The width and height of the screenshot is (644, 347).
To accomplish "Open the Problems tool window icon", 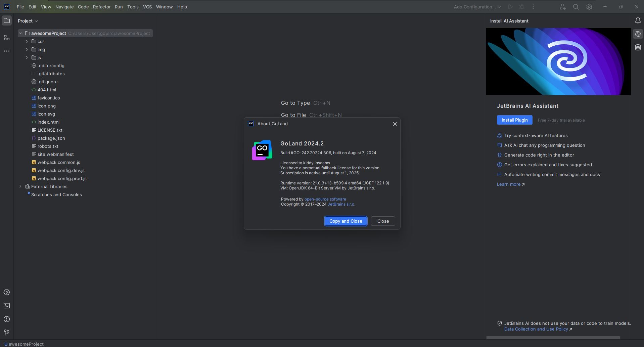I will point(7,319).
